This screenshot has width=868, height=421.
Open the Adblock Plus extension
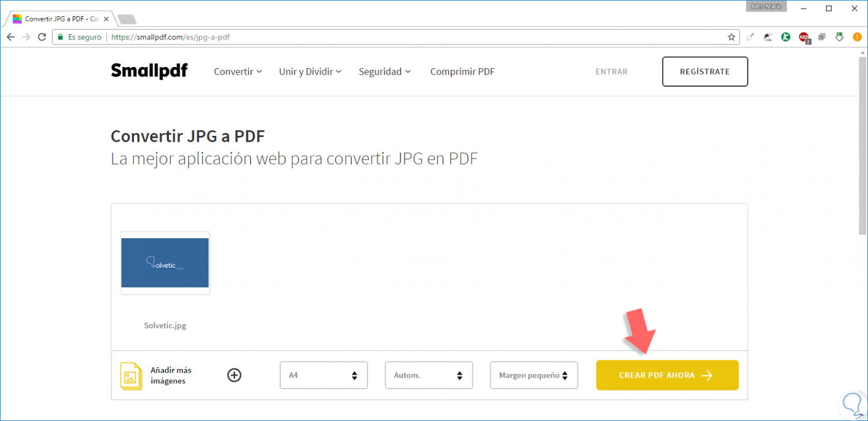804,38
